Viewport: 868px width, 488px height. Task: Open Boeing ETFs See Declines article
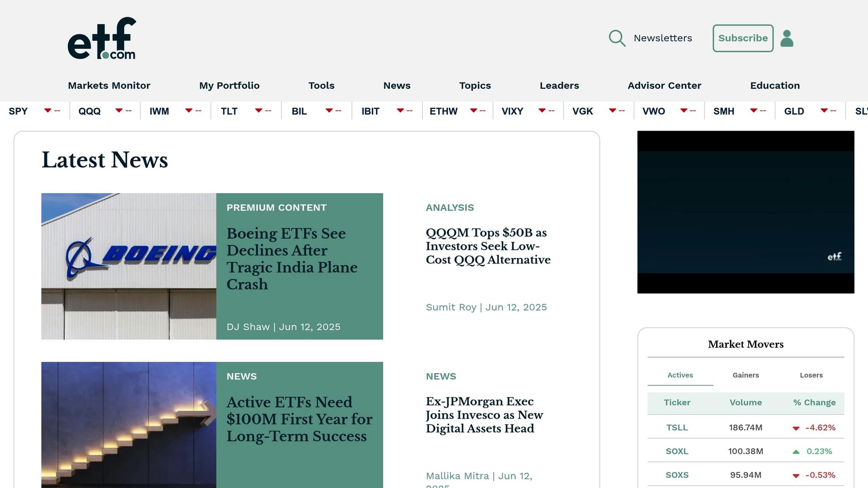coord(292,258)
